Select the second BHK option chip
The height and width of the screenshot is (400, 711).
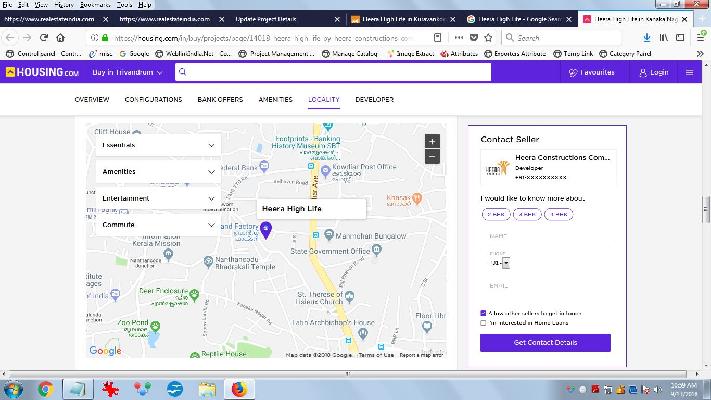(527, 214)
